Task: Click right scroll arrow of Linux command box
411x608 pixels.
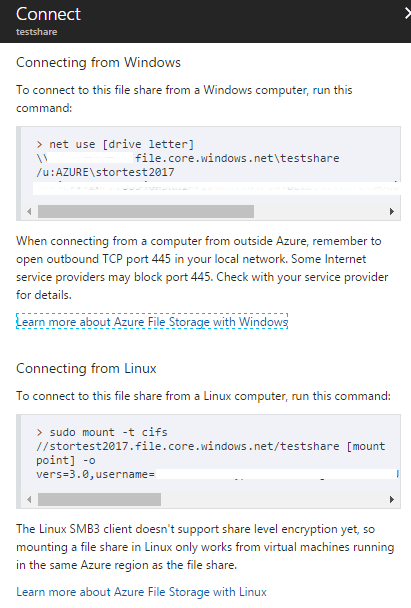Action: tap(392, 499)
